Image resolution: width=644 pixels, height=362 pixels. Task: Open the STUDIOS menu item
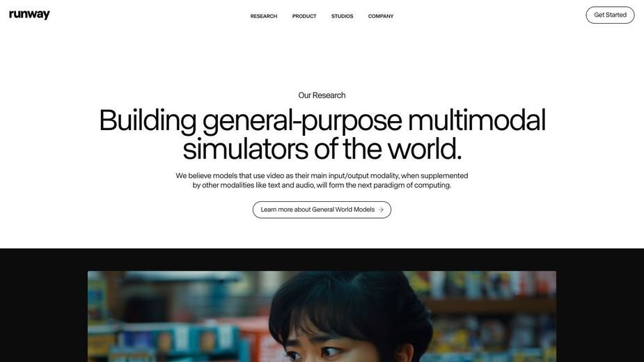pyautogui.click(x=342, y=16)
